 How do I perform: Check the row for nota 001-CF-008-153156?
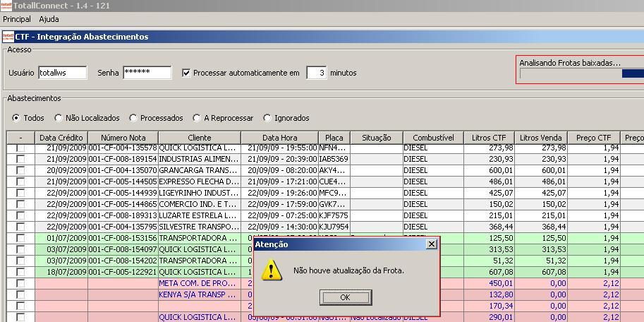(x=20, y=238)
